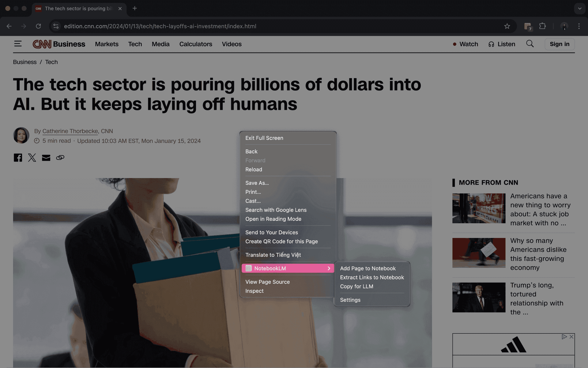Click the Sign in button
This screenshot has width=588, height=368.
(560, 44)
